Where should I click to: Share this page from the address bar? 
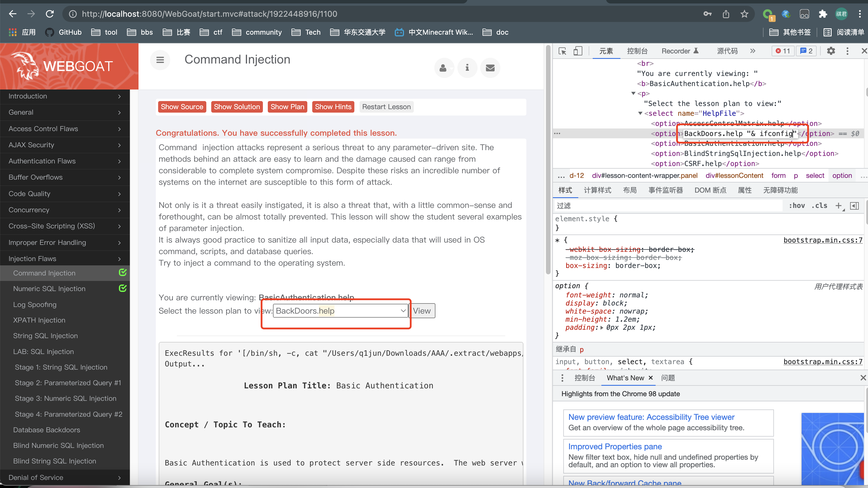click(726, 14)
